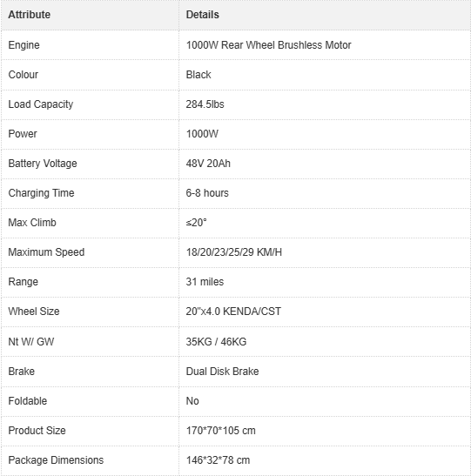Click the 48V 20Ah battery value

click(x=208, y=164)
